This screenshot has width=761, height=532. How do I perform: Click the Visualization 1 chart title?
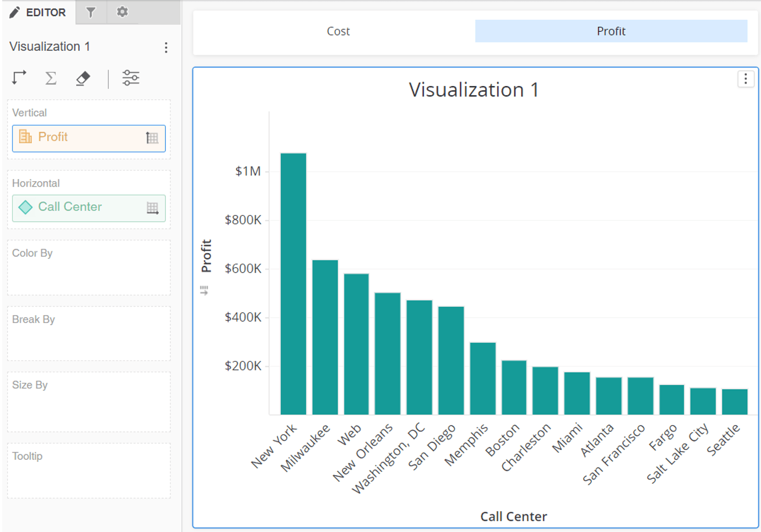(474, 90)
